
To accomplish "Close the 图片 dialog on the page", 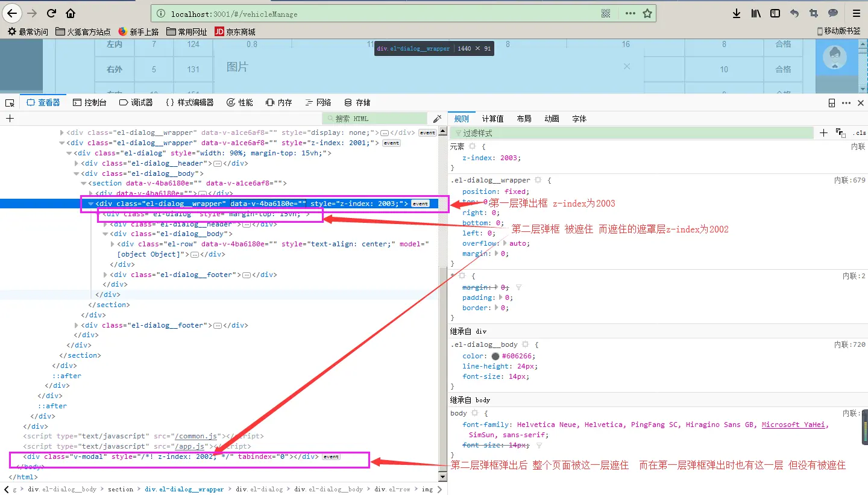I will (627, 66).
